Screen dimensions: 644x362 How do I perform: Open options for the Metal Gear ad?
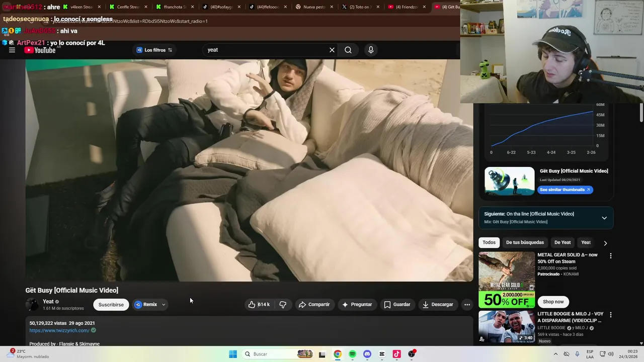click(x=611, y=256)
